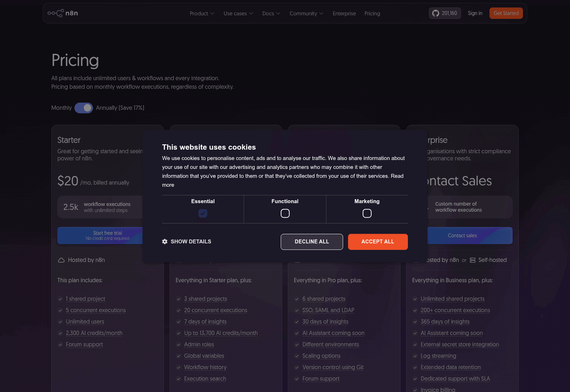Viewport: 570px width, 392px height.
Task: Click the 2,300 AI credits/month feature
Action: point(94,333)
